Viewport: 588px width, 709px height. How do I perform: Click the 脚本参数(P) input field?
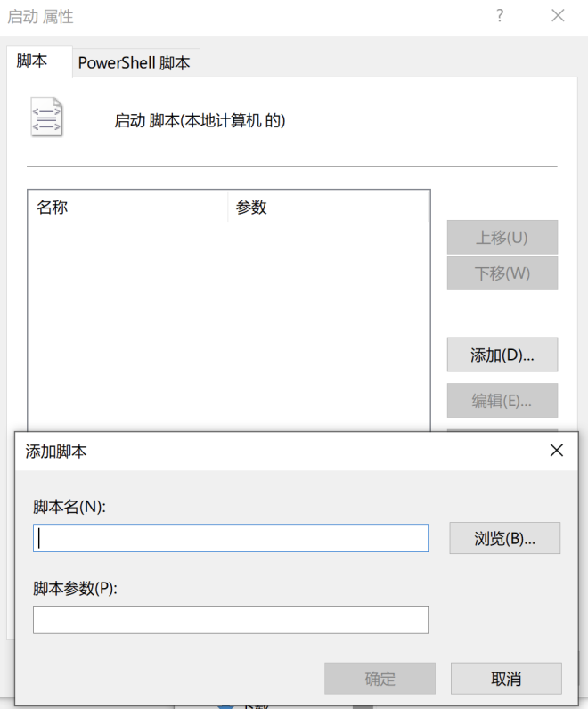tap(231, 620)
